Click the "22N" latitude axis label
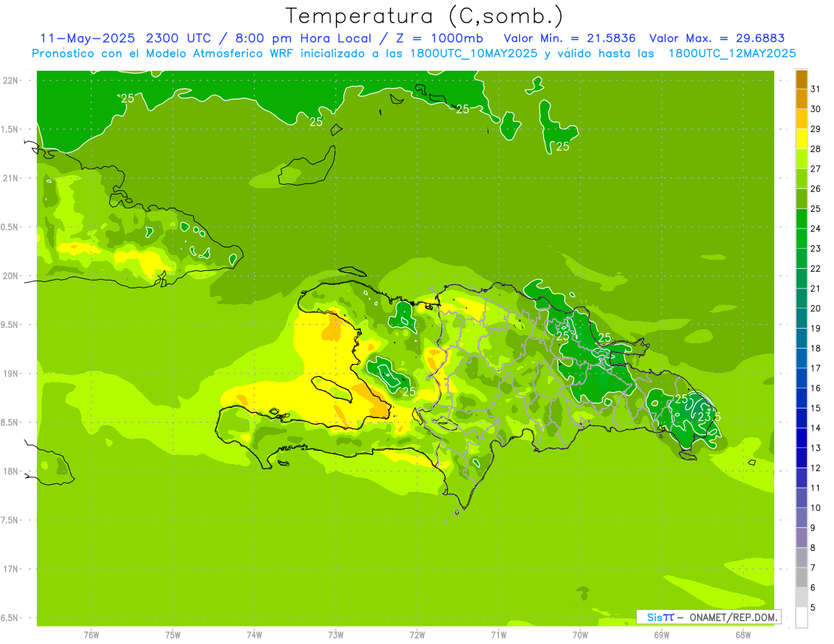This screenshot has width=834, height=644. [10, 81]
